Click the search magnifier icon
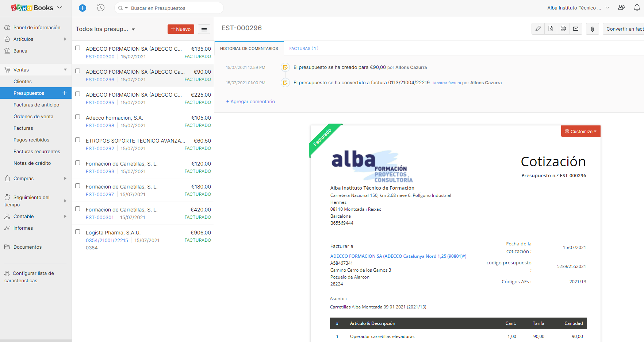Image resolution: width=644 pixels, height=342 pixels. [x=120, y=8]
